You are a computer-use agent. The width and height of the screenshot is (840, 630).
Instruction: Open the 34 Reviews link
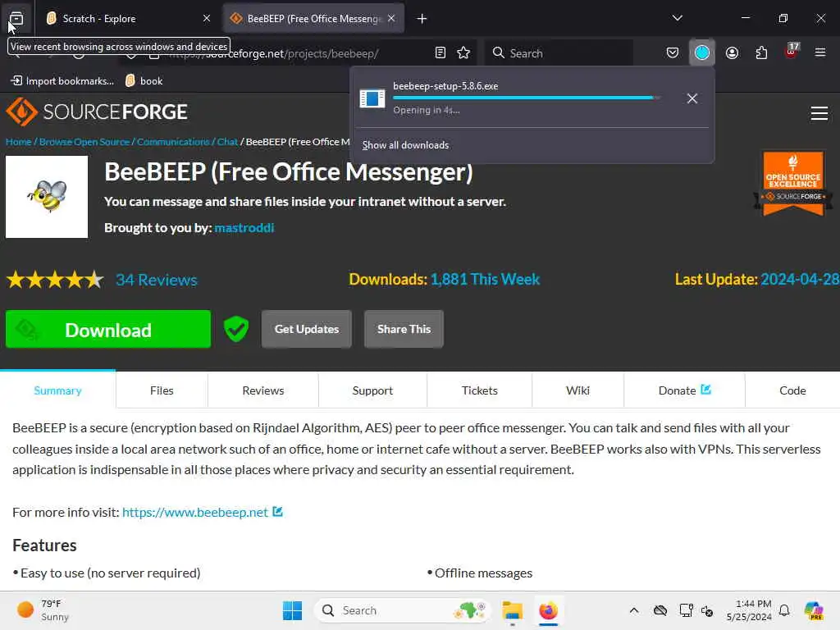[x=157, y=280]
